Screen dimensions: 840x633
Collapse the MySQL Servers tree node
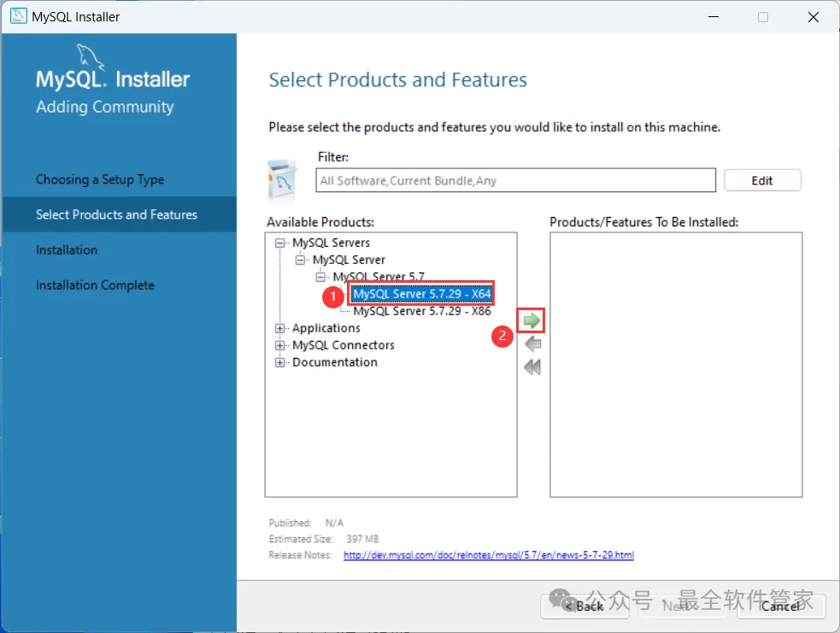pyautogui.click(x=279, y=243)
